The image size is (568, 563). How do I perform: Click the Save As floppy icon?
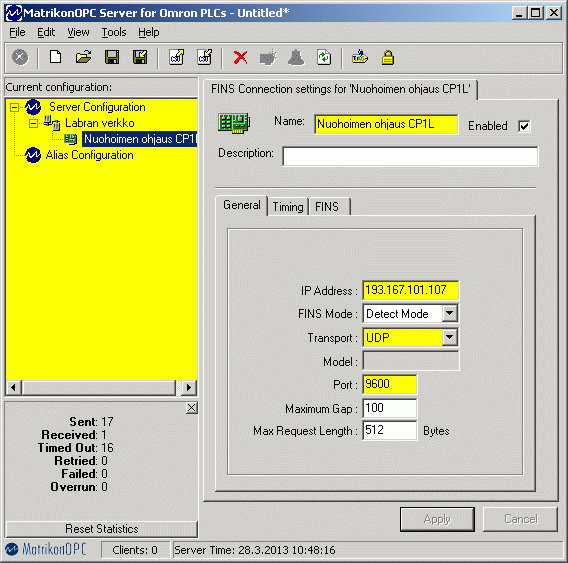(140, 57)
